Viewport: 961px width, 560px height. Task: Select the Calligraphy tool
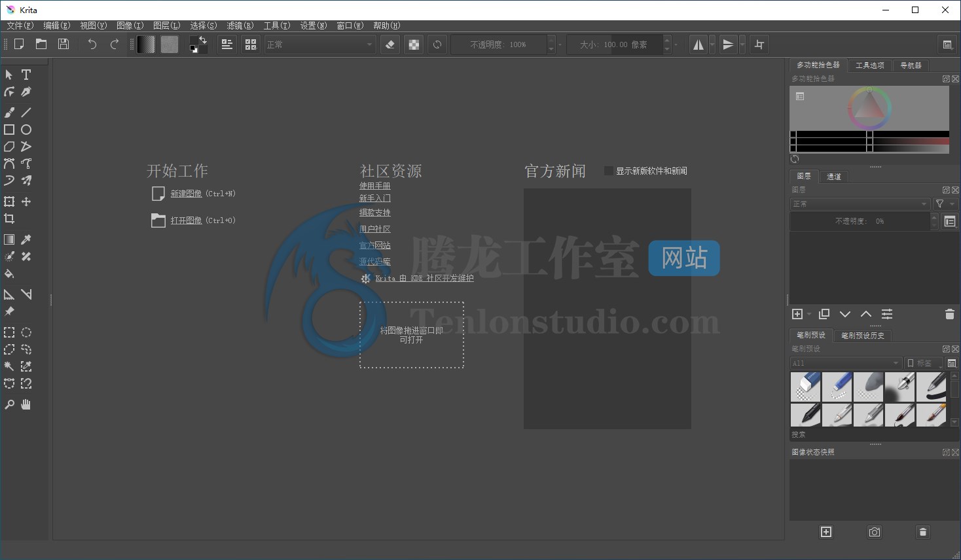[26, 92]
